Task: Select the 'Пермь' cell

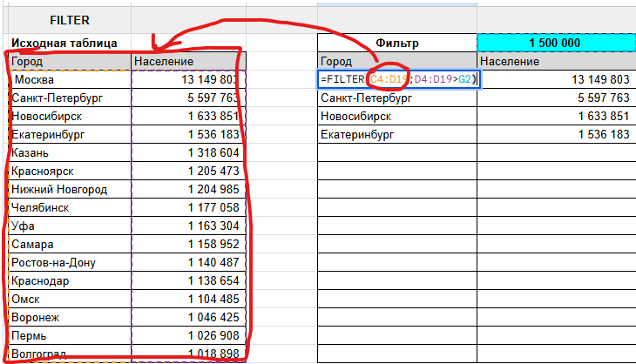Action: (70, 335)
